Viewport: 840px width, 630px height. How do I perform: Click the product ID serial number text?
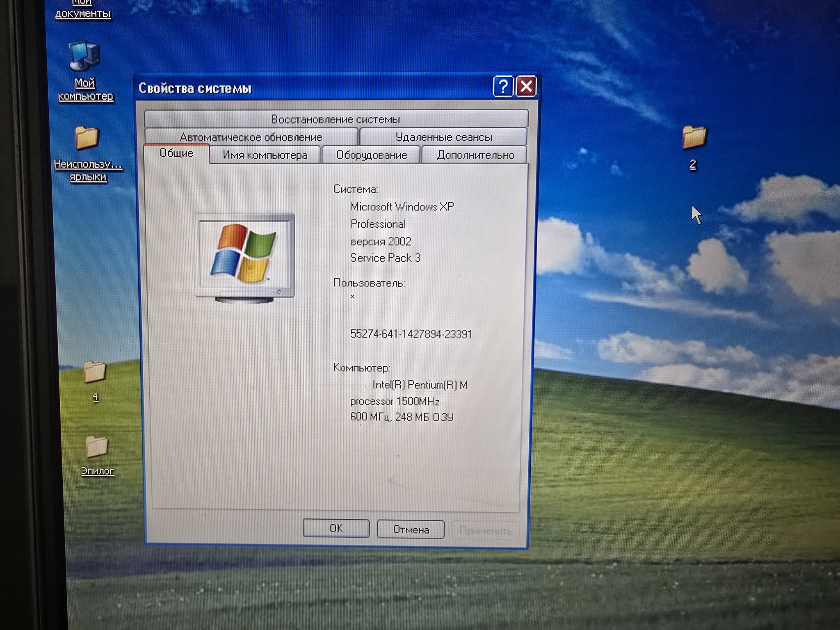coord(411,334)
